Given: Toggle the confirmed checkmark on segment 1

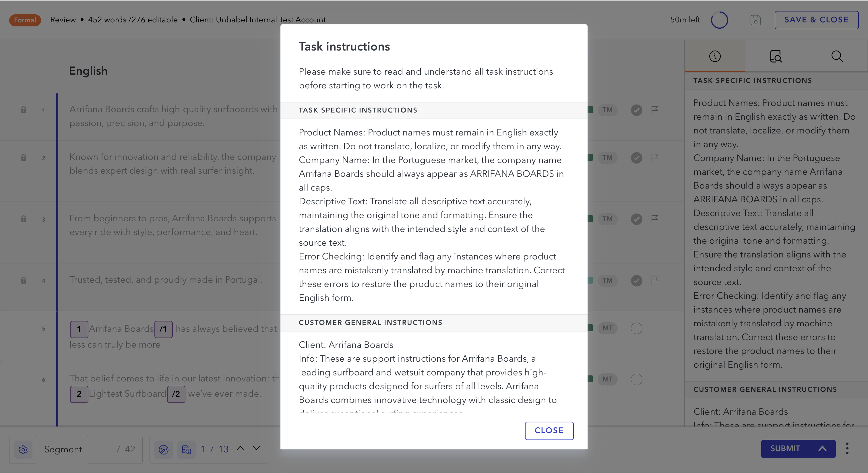Looking at the screenshot, I should click(x=636, y=110).
